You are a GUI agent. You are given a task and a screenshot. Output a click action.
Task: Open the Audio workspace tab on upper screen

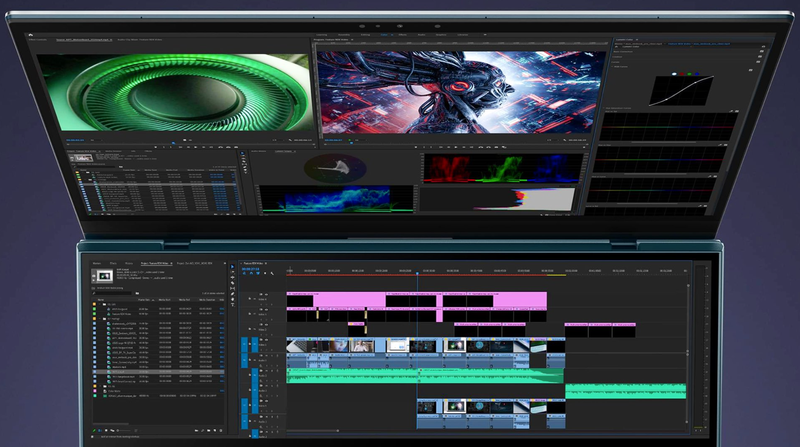[x=421, y=35]
